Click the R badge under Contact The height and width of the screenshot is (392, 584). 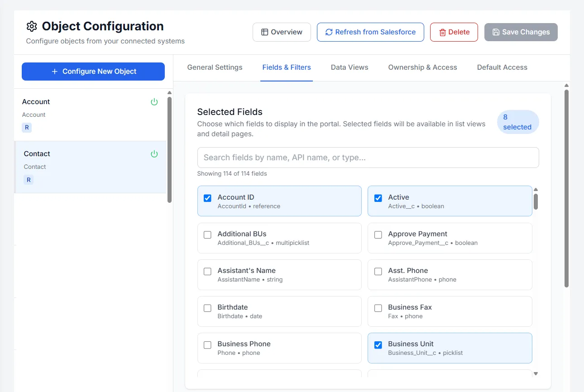[29, 180]
